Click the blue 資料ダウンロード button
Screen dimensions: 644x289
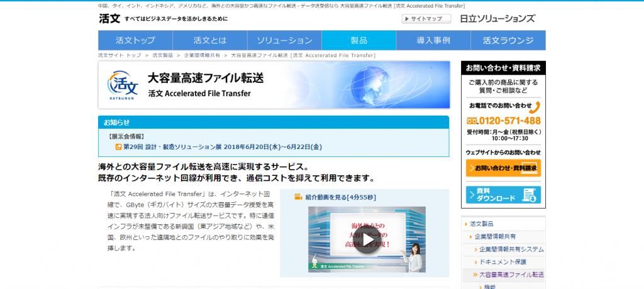pyautogui.click(x=503, y=195)
